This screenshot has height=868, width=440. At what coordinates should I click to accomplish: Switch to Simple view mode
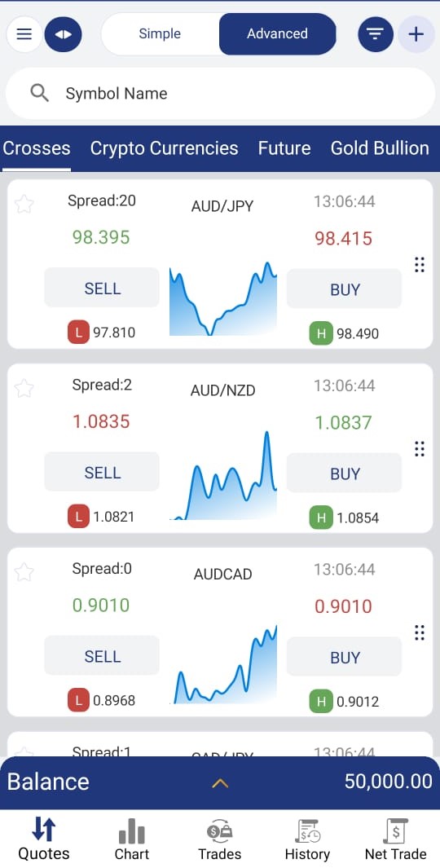pyautogui.click(x=161, y=33)
